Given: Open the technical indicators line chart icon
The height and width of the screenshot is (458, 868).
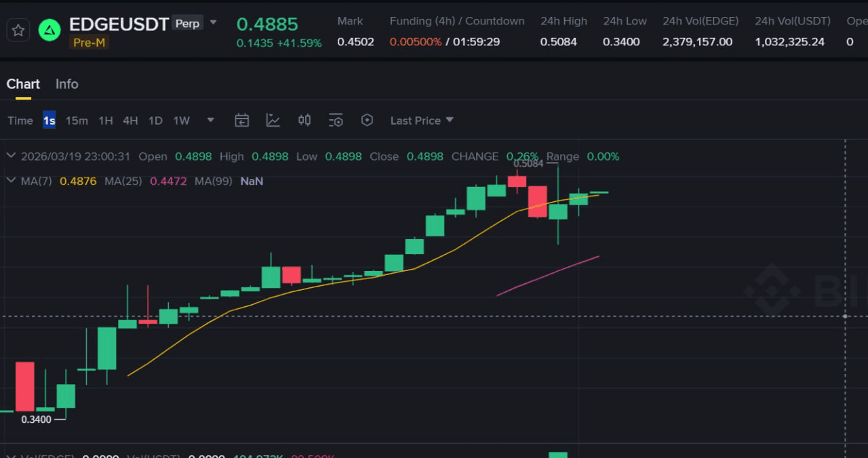Looking at the screenshot, I should 273,121.
